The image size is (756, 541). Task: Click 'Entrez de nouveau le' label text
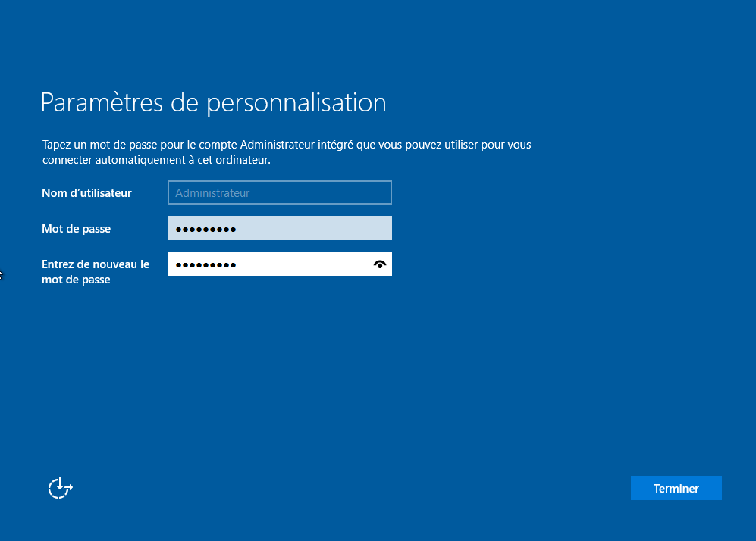96,264
